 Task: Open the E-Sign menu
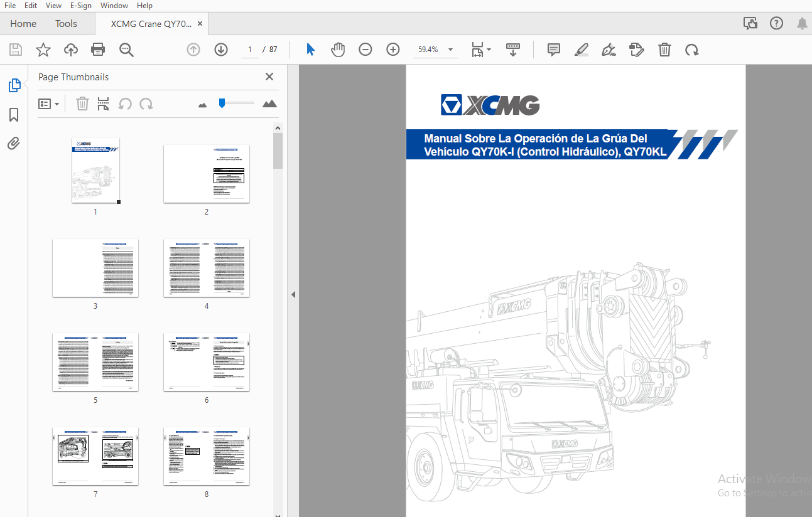[80, 6]
